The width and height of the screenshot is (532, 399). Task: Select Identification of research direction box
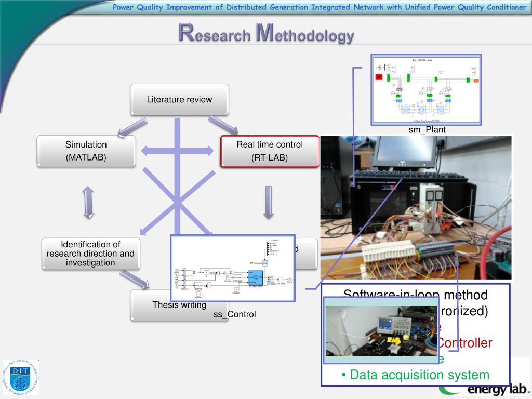coord(90,254)
